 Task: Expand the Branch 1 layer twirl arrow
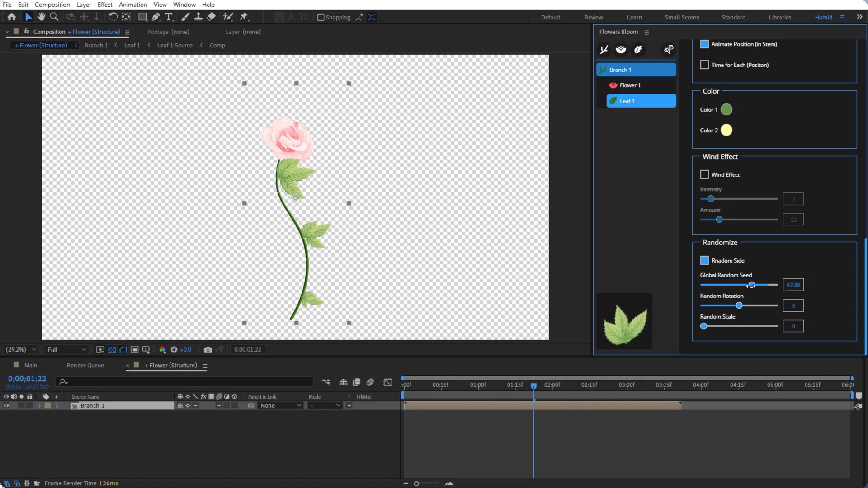(39, 406)
